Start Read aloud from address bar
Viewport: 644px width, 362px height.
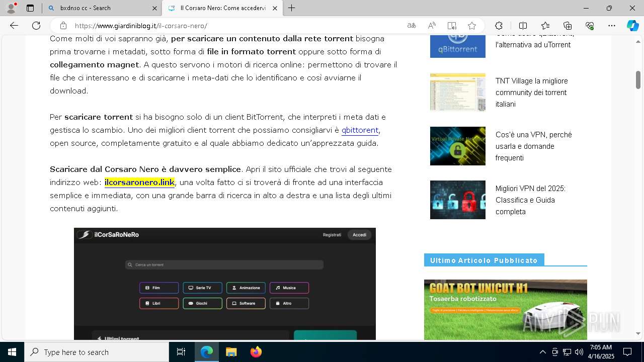click(432, 26)
